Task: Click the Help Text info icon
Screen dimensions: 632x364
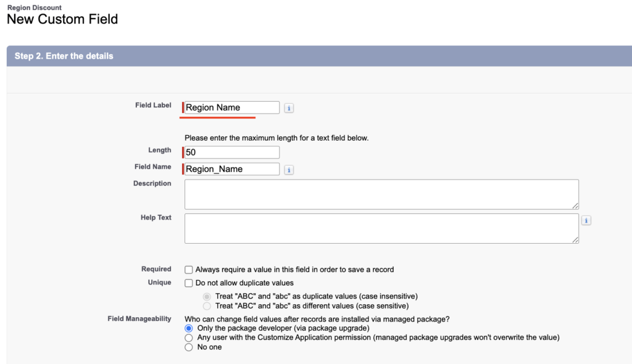Action: (x=586, y=220)
